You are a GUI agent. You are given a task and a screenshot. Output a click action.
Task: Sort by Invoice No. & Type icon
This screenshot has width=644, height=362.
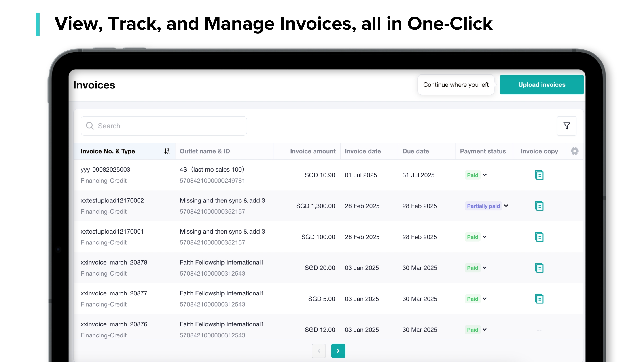(167, 151)
